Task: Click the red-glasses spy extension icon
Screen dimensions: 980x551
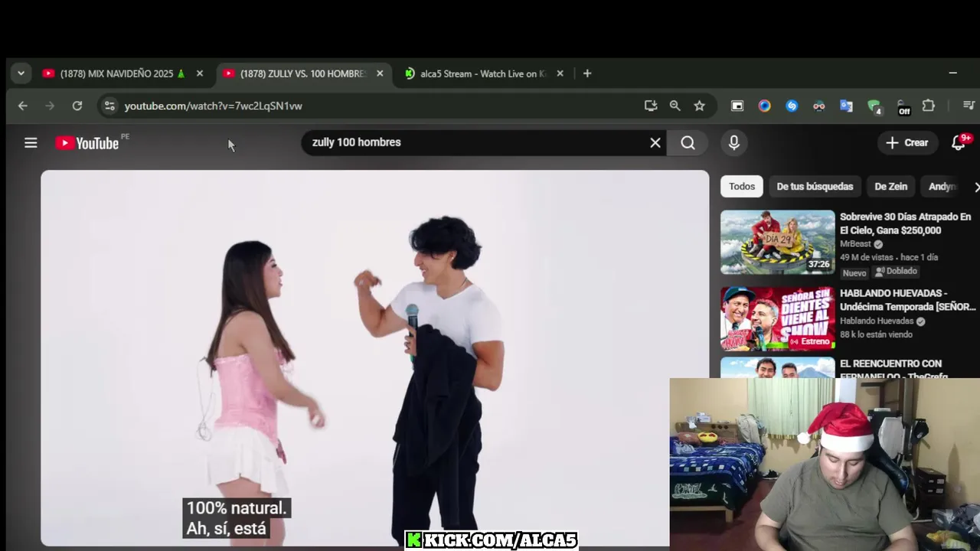Action: point(819,106)
